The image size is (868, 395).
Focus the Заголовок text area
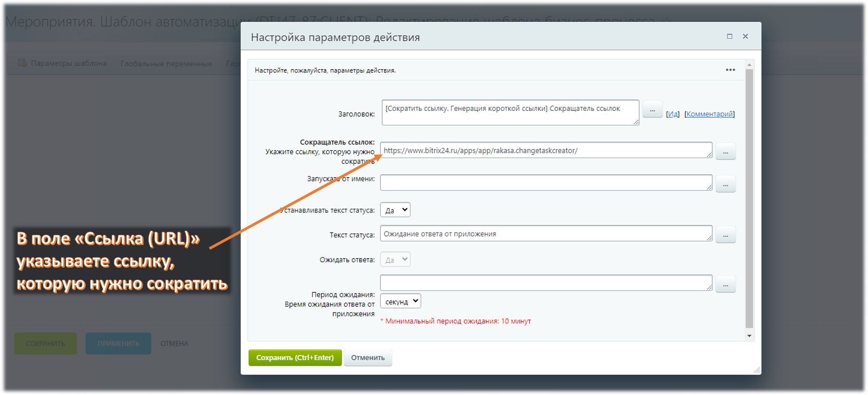tap(510, 112)
